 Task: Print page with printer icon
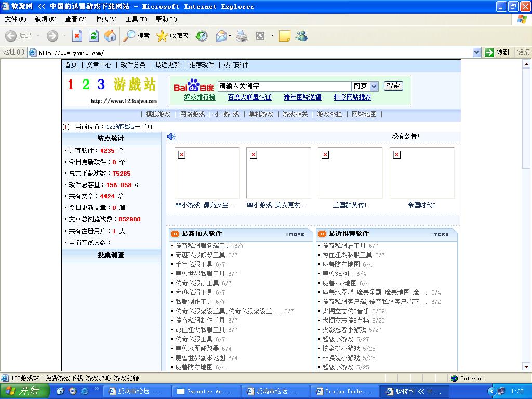[242, 36]
